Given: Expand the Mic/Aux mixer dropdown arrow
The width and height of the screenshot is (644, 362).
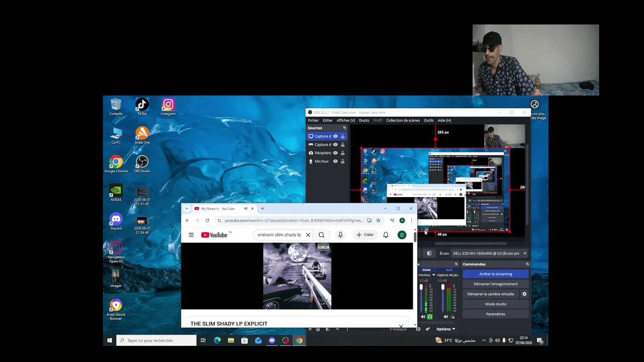Looking at the screenshot, I should coord(433,275).
